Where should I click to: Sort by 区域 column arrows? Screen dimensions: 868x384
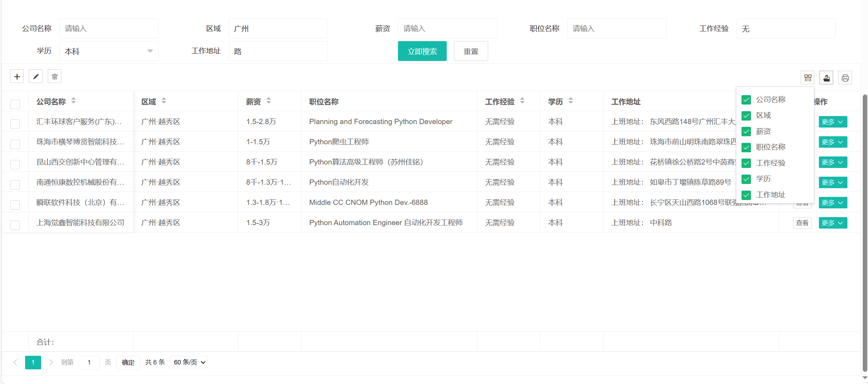pos(164,101)
